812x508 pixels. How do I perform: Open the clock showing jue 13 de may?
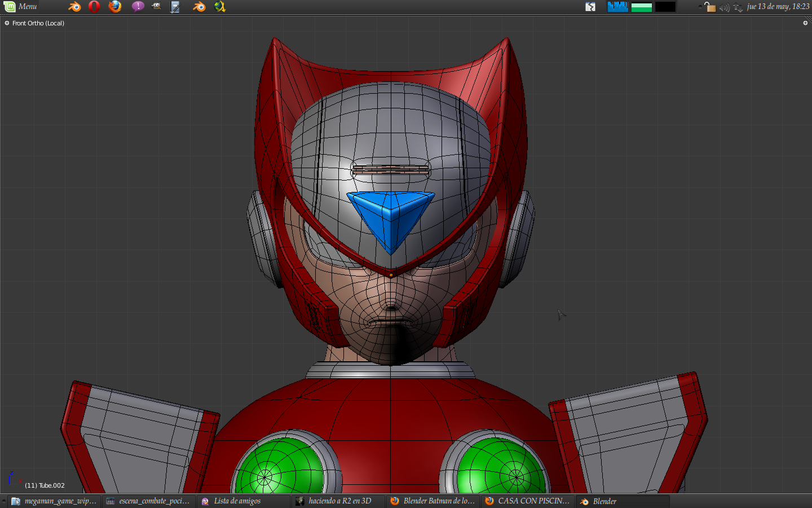click(x=778, y=7)
